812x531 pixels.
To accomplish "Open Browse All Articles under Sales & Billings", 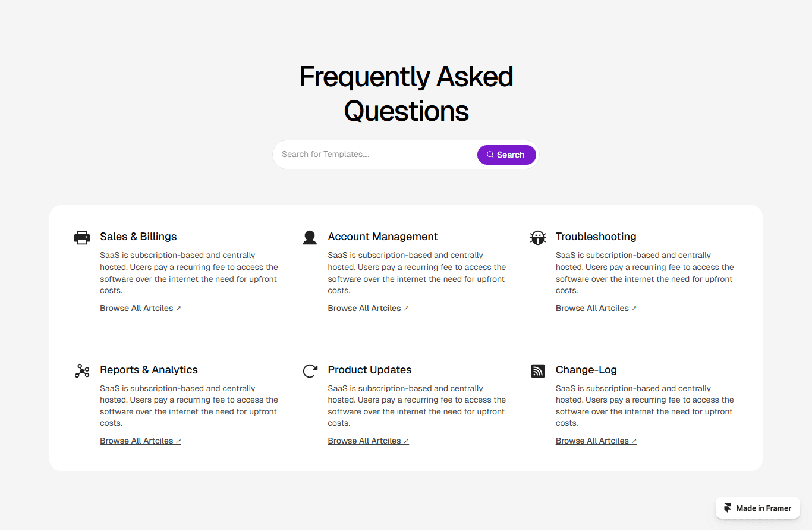I will (x=140, y=308).
